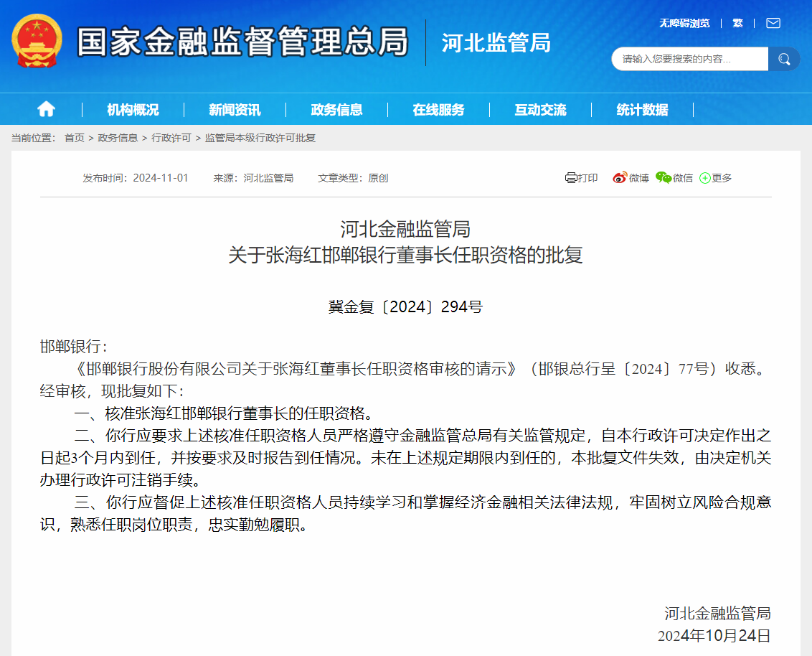812x656 pixels.
Task: Click the 打印 text label
Action: click(x=587, y=178)
